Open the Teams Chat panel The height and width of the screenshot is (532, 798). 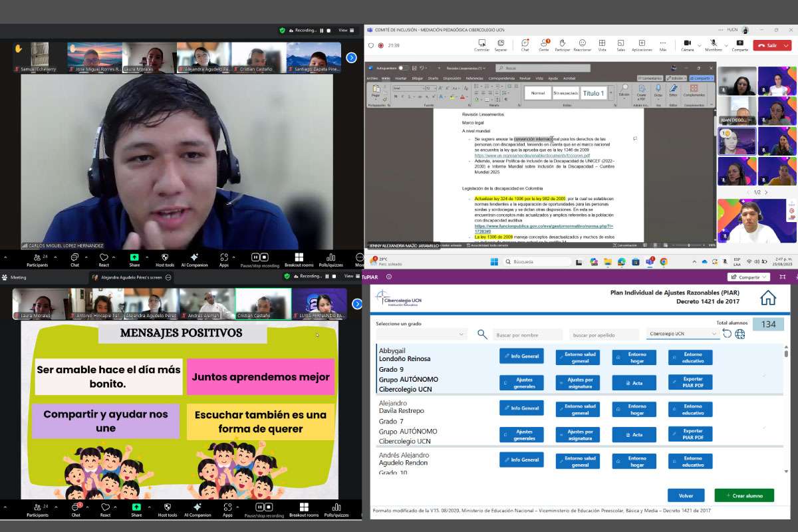click(525, 45)
